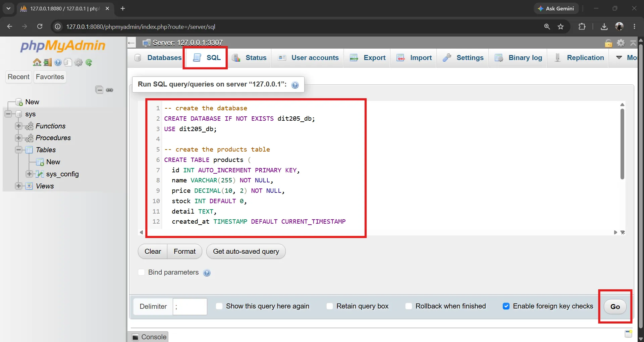Click the Clear button
This screenshot has height=342, width=644.
click(153, 251)
